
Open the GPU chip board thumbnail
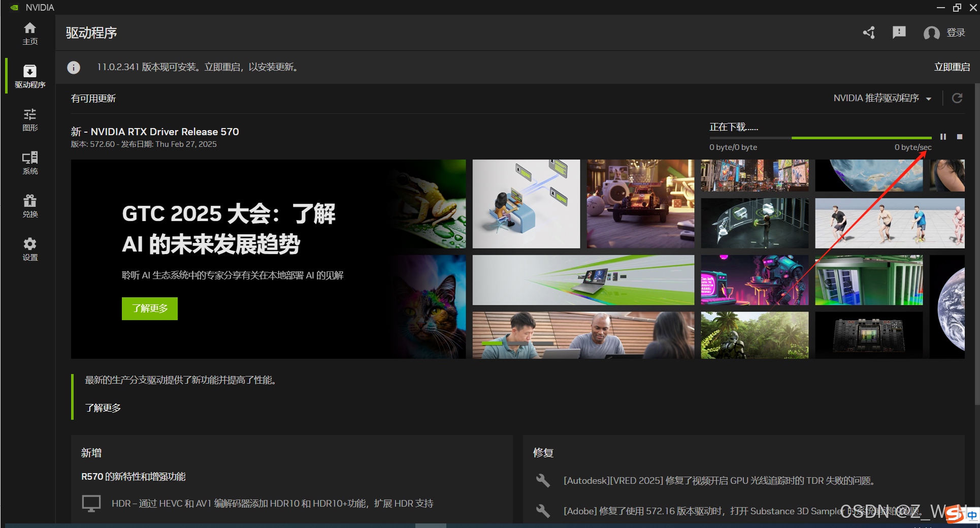click(869, 335)
